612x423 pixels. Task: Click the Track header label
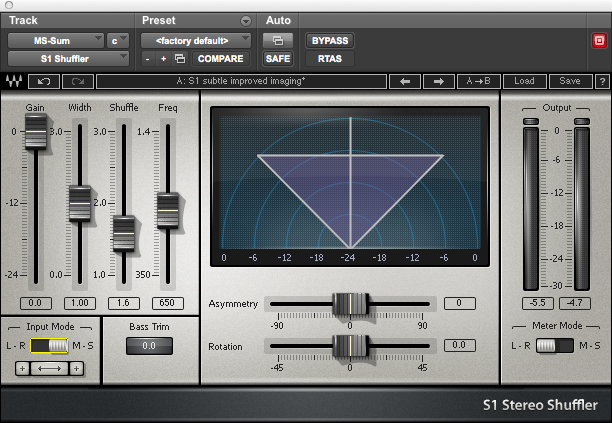tap(23, 20)
